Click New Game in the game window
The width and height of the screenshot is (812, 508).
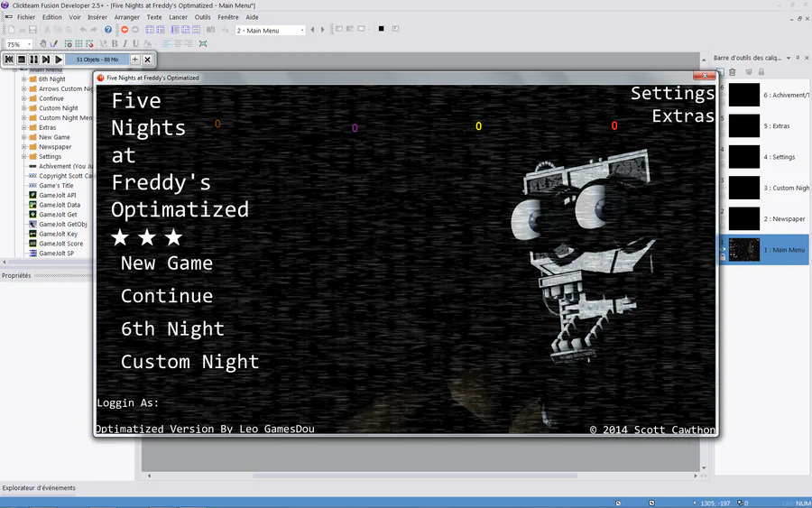(x=167, y=263)
